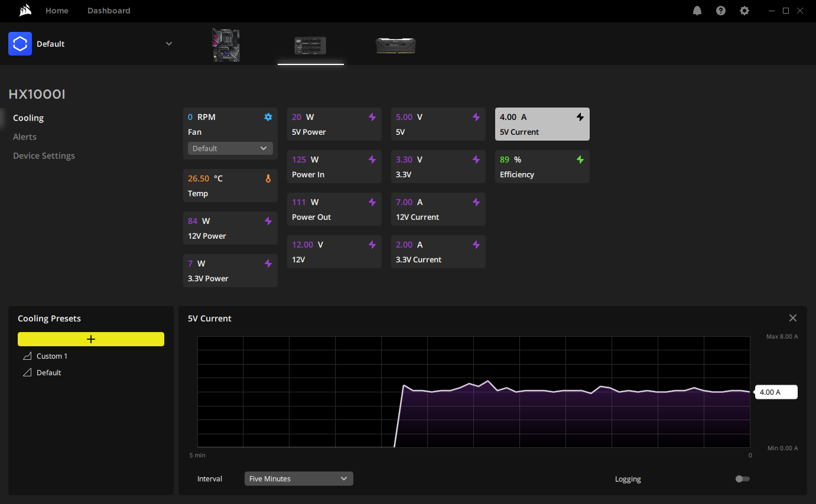The image size is (816, 504).
Task: Click the curve icon beside Default preset
Action: [27, 373]
